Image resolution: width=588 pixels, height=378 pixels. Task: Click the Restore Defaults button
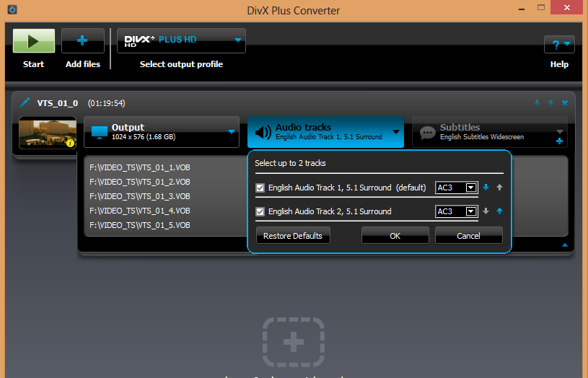click(293, 235)
